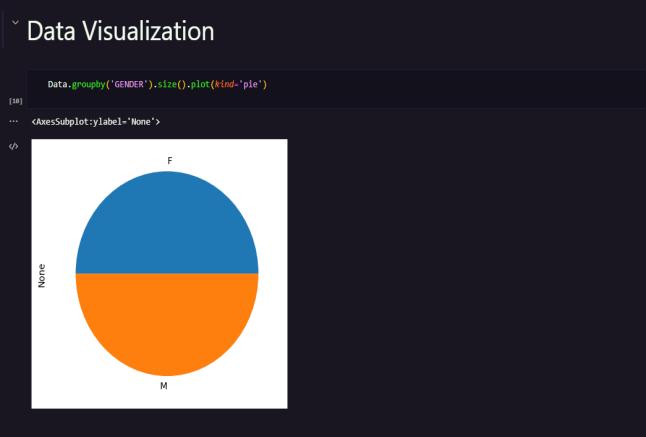Click the None y-axis label

42,276
